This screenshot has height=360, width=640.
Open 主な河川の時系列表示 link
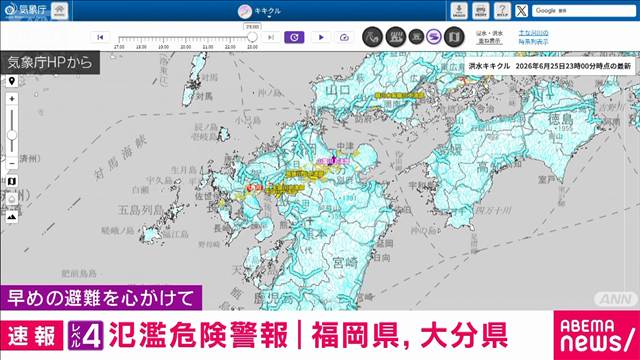pos(533,37)
